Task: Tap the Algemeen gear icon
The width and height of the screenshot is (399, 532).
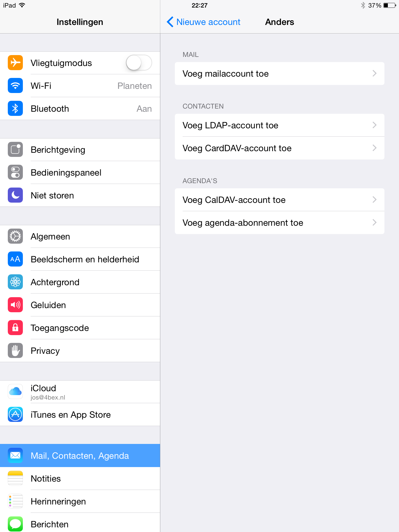Action: pyautogui.click(x=15, y=236)
